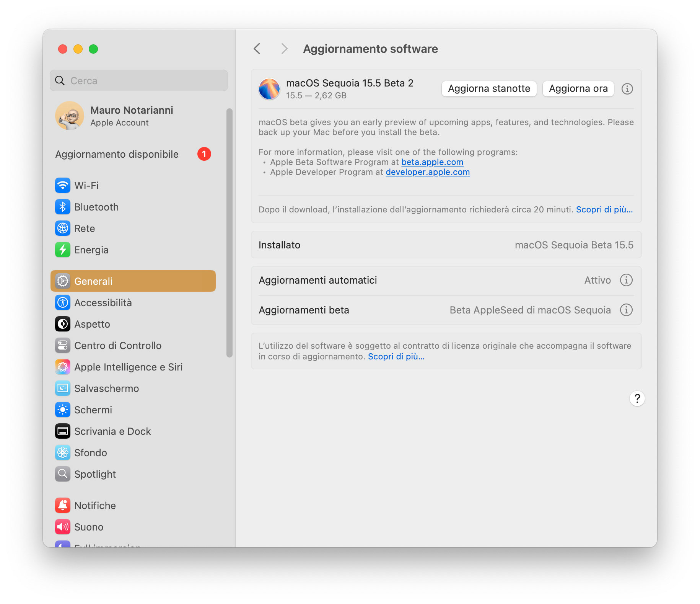The height and width of the screenshot is (604, 700).
Task: Click the Aggiornamenti automatici label
Action: 318,280
